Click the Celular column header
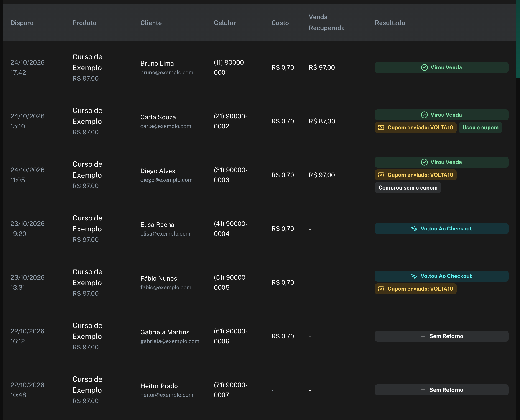 tap(225, 23)
